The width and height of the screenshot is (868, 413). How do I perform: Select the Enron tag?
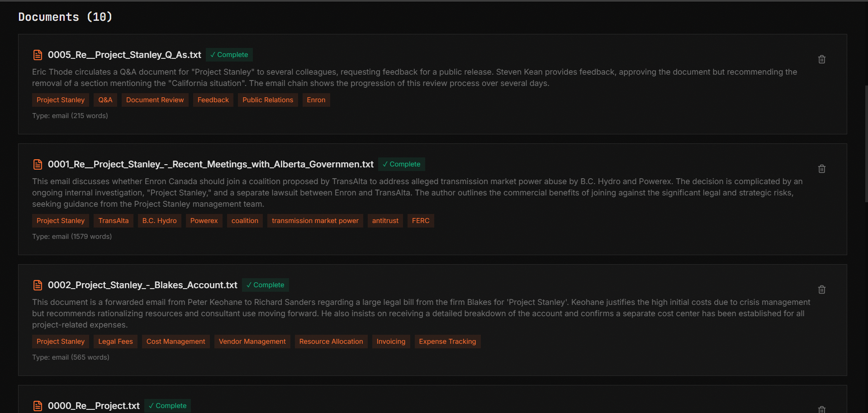point(316,100)
